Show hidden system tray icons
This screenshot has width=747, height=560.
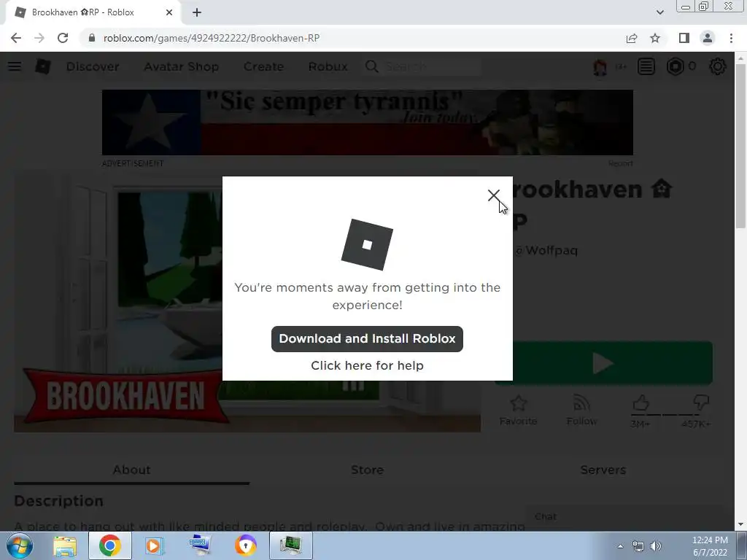click(x=620, y=546)
